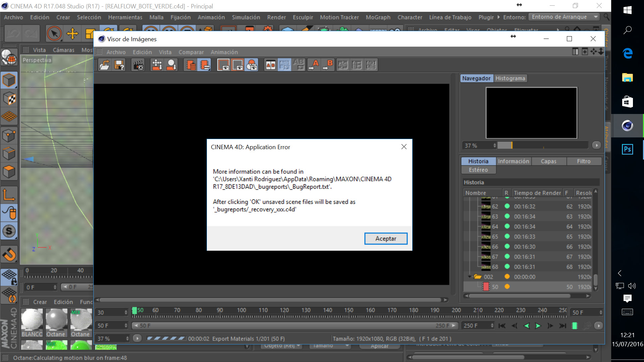Screen dimensions: 644x362
Task: Toggle the Enable Snap S icon
Action: pos(9,231)
